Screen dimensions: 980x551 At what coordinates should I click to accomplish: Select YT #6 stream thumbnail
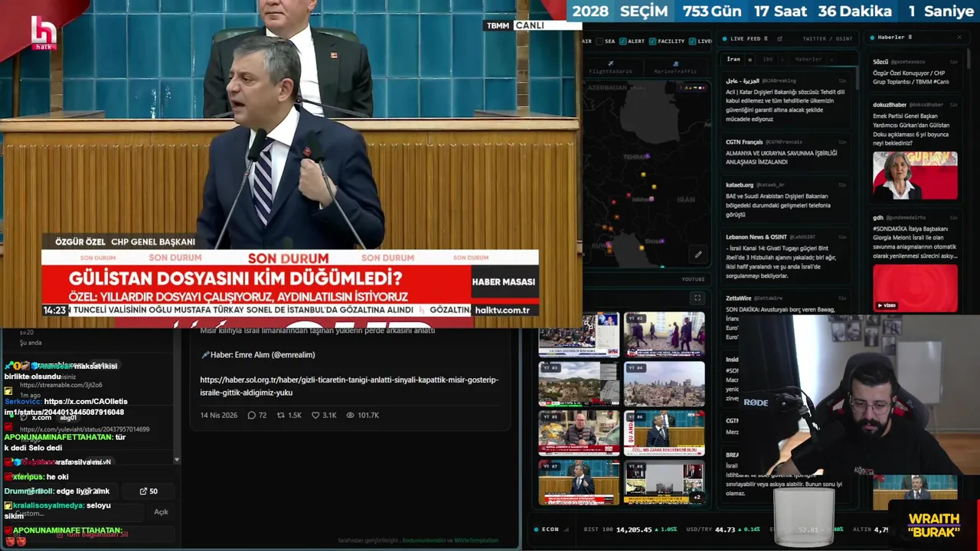coord(664,433)
